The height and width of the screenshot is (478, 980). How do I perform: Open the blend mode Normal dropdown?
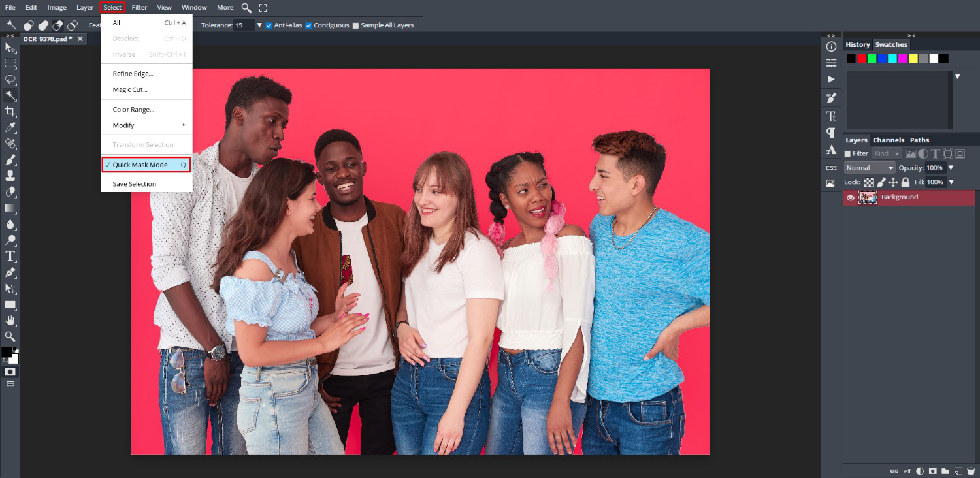870,168
